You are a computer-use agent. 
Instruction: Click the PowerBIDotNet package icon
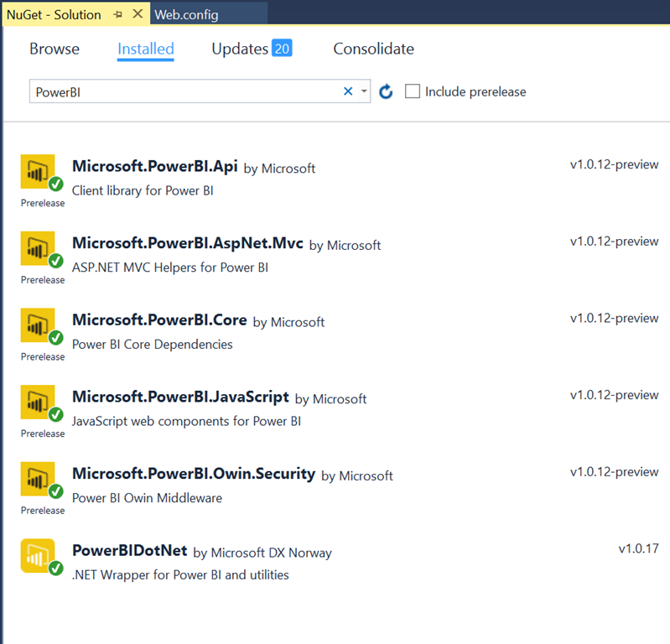tap(38, 556)
